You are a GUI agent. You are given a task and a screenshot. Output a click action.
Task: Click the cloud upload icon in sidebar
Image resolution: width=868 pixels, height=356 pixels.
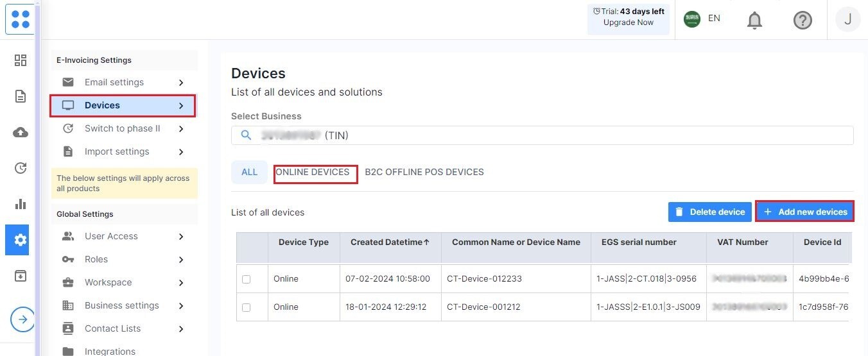21,132
